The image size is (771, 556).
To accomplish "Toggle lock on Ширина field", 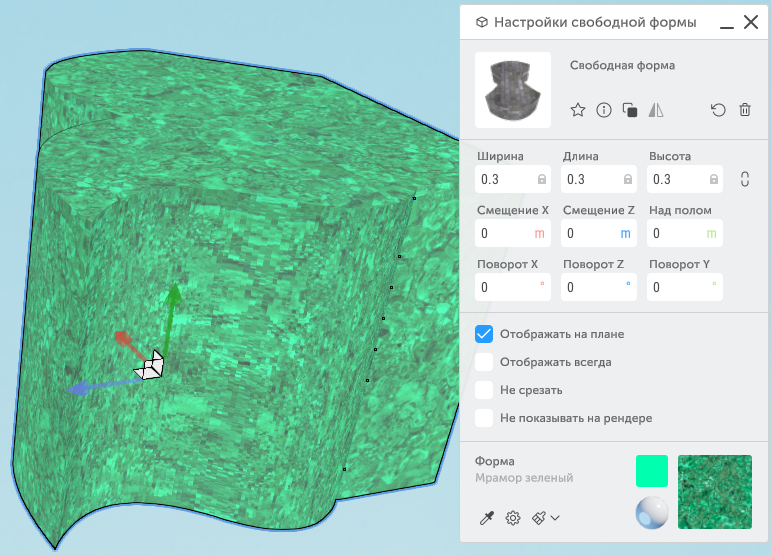I will click(x=542, y=179).
